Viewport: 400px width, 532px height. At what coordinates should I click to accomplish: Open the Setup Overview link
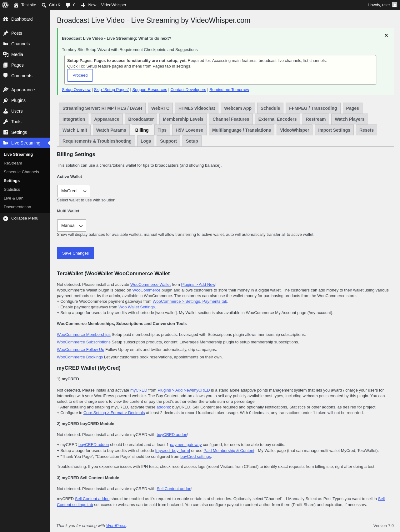point(76,90)
